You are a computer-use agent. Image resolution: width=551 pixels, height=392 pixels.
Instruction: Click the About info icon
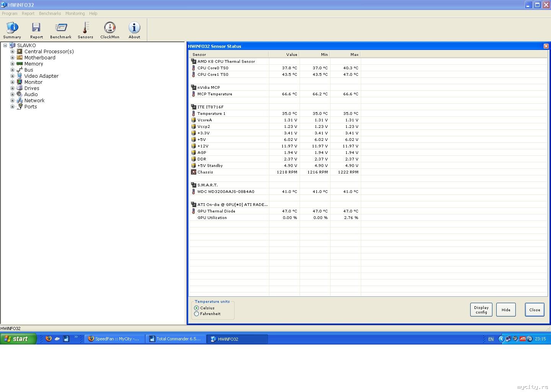pyautogui.click(x=134, y=30)
